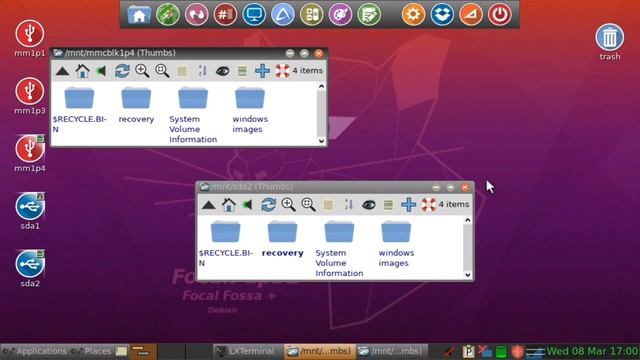
Task: Click green left arrow in mmcblk1p4 toolbar
Action: tap(101, 71)
